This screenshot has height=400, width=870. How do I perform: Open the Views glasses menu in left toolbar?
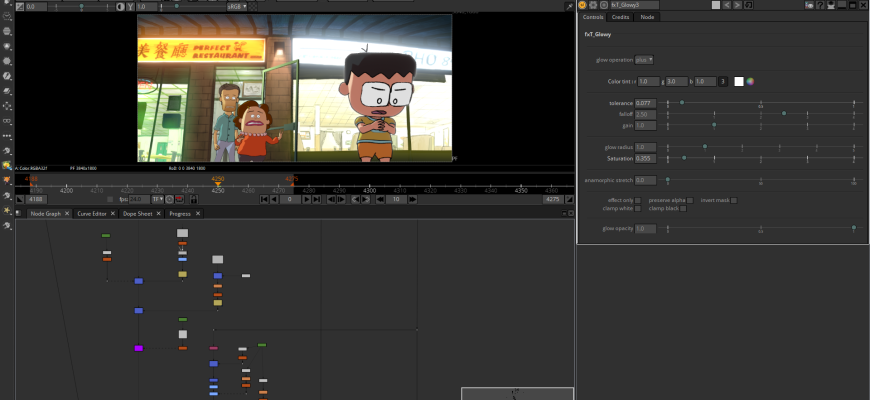coord(8,121)
